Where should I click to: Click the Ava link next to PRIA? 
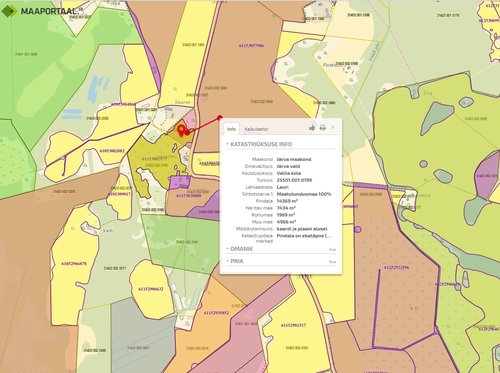332,262
